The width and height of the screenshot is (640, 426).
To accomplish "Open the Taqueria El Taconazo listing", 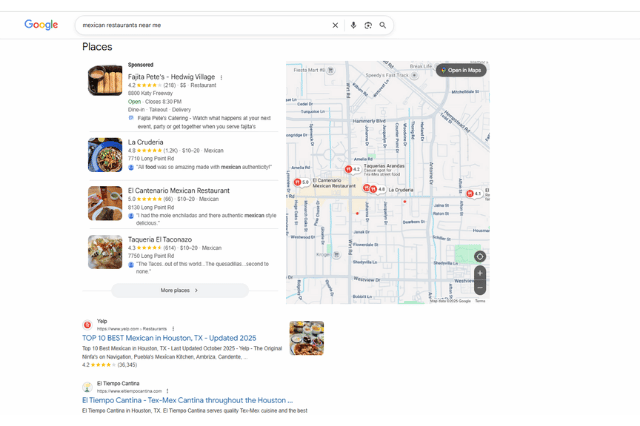I will [x=160, y=240].
